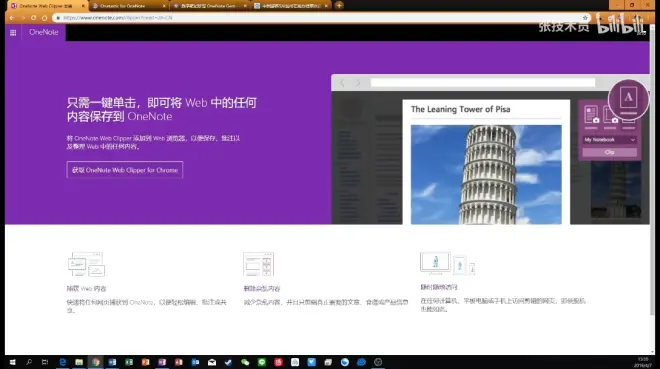The image size is (660, 369).
Task: Reload the current browser page
Action: 33,18
